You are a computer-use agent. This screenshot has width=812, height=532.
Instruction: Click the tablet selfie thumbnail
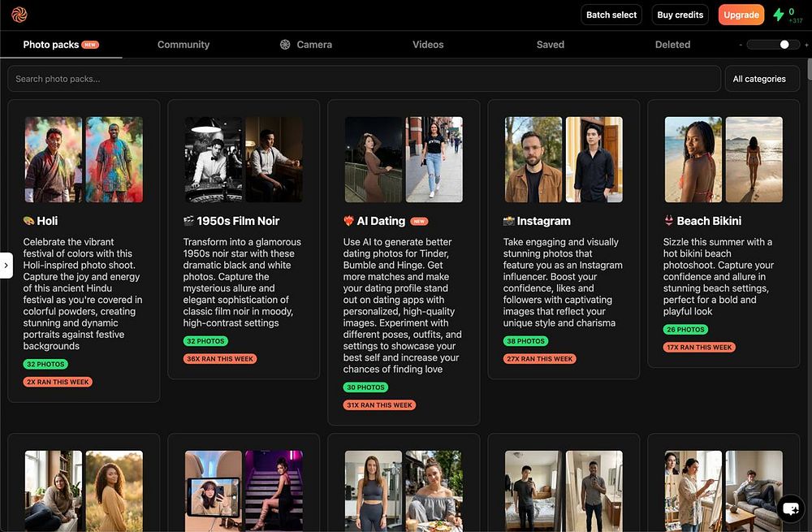(214, 491)
